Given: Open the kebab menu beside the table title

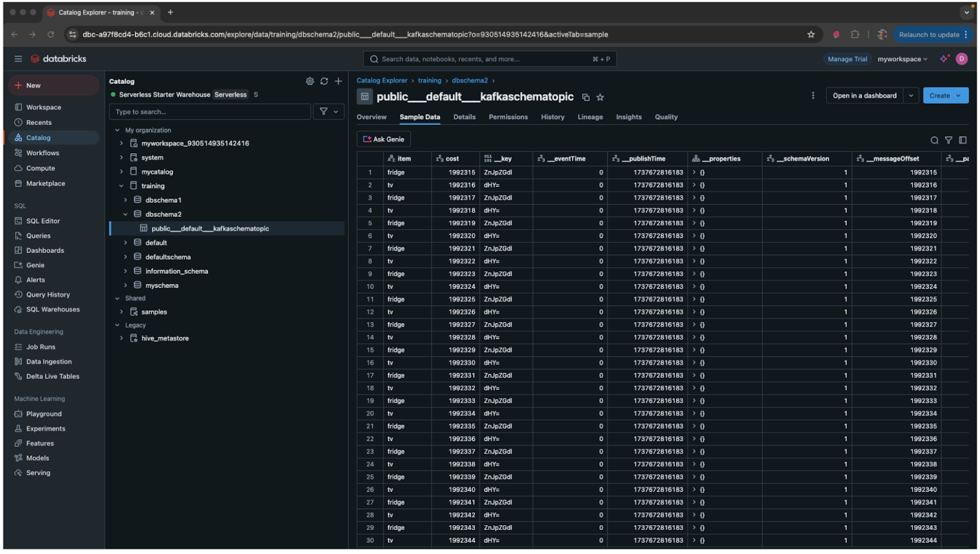Looking at the screenshot, I should (813, 96).
